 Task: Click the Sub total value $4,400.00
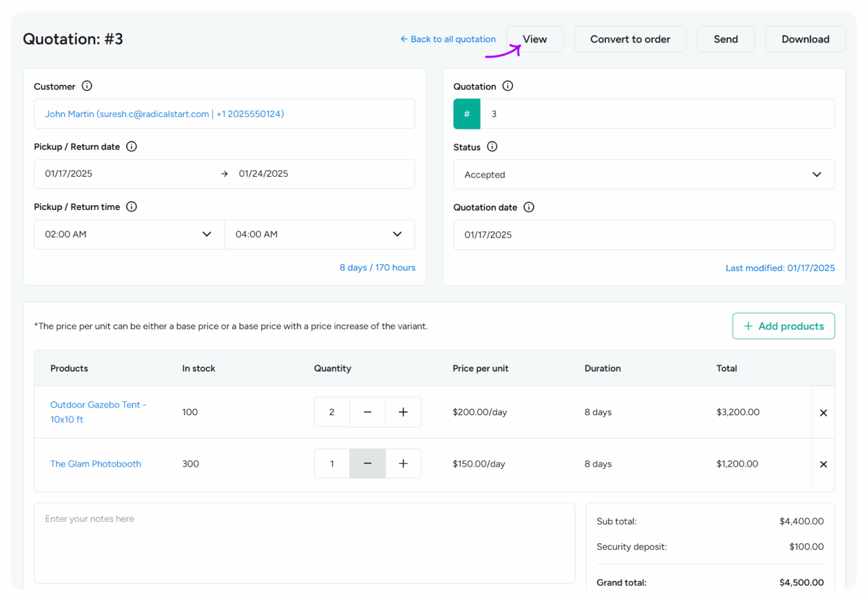pos(801,521)
